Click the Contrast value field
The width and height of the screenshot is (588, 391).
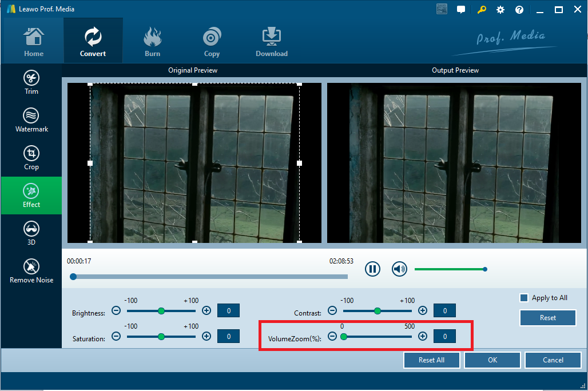(x=445, y=310)
